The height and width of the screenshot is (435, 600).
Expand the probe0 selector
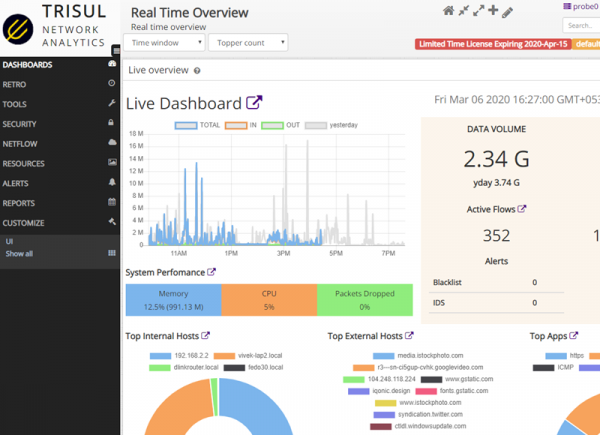pos(581,6)
